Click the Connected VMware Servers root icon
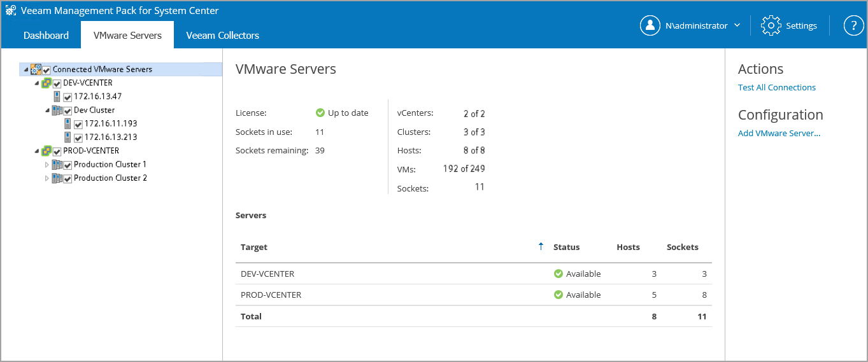Screen dimensions: 868x362 pos(36,69)
